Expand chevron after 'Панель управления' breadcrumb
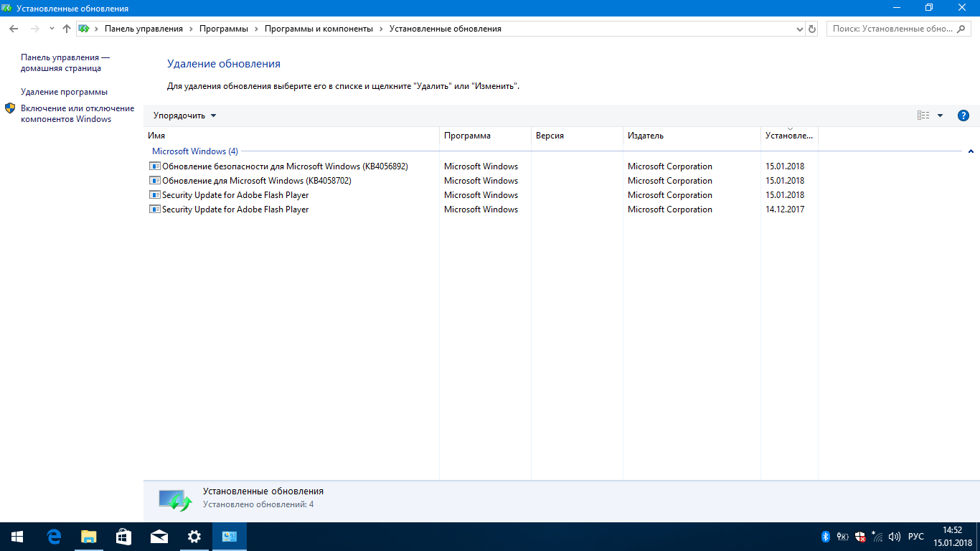 pos(191,29)
